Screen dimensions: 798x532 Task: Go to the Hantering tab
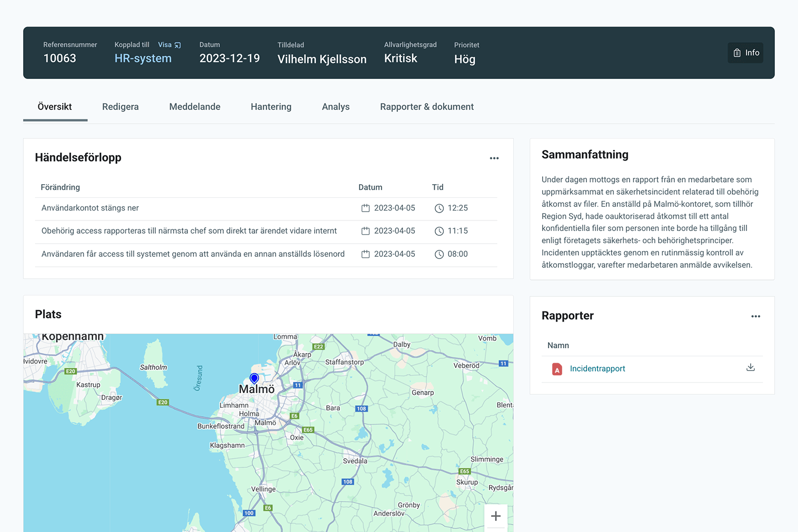(271, 107)
